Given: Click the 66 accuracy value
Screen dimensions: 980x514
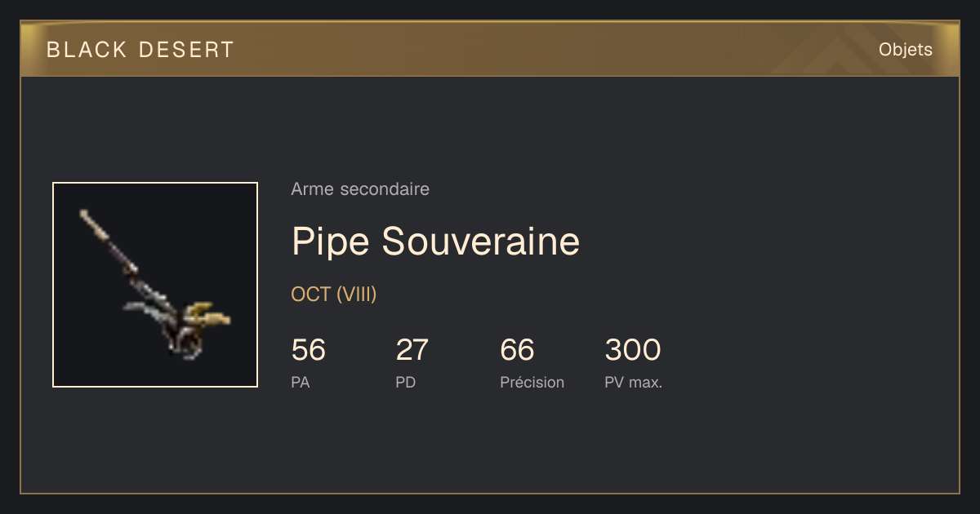Looking at the screenshot, I should [518, 350].
